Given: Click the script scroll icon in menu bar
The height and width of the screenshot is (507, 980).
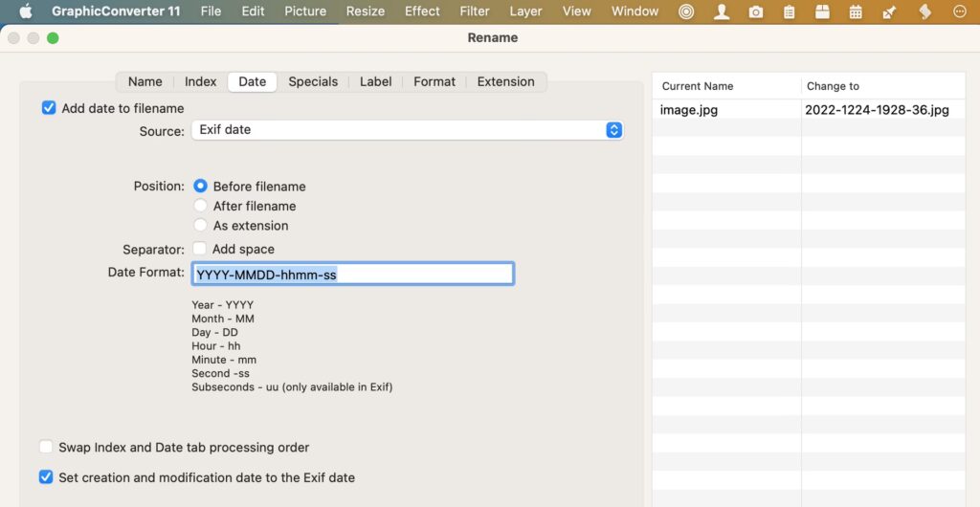Looking at the screenshot, I should pos(924,11).
